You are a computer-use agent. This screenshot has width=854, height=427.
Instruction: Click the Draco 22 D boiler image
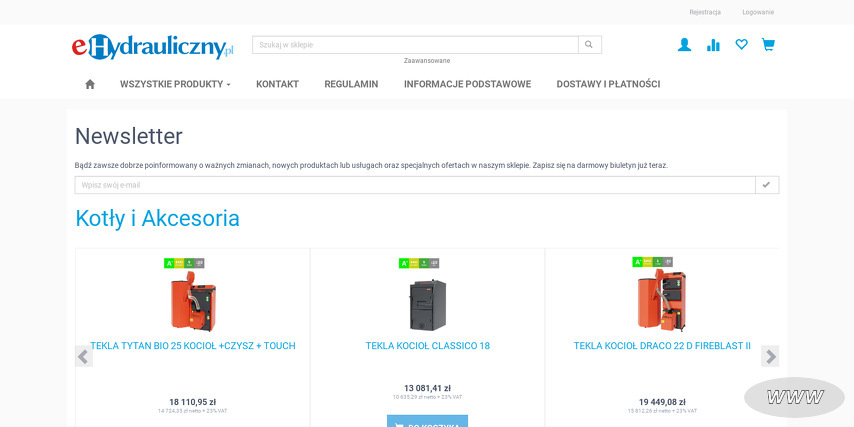click(662, 300)
